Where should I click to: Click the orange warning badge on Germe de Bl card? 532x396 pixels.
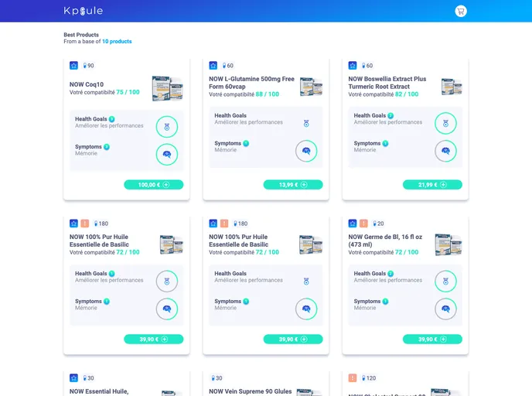point(363,224)
